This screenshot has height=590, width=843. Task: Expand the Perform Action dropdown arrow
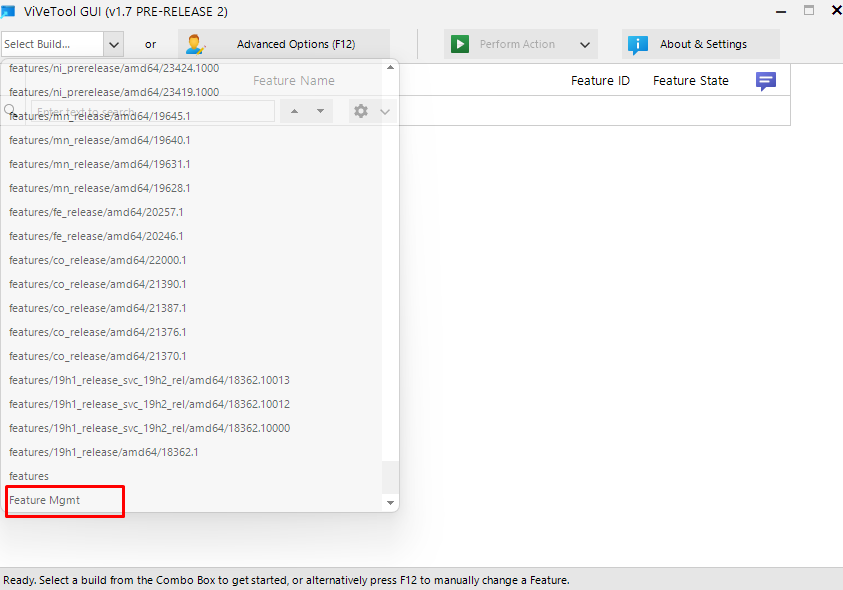click(x=585, y=45)
